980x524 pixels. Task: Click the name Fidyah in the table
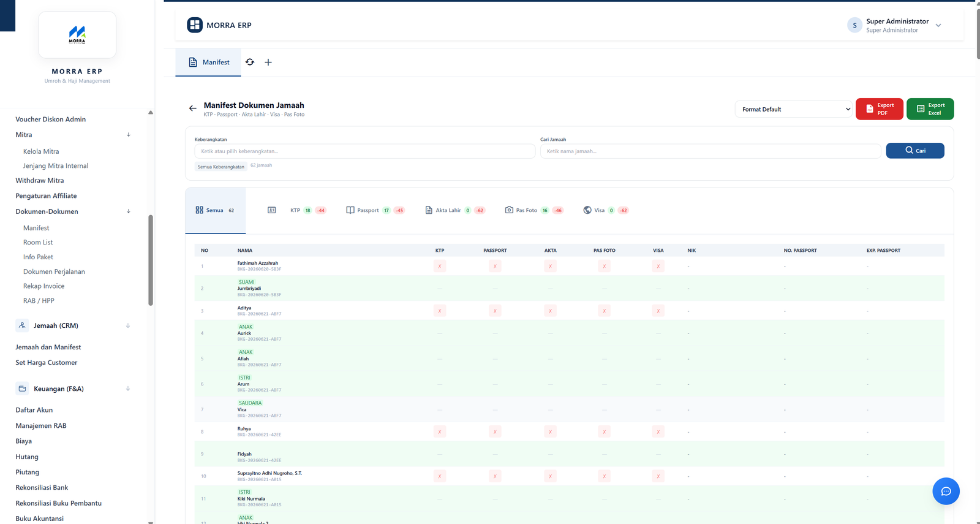(244, 454)
